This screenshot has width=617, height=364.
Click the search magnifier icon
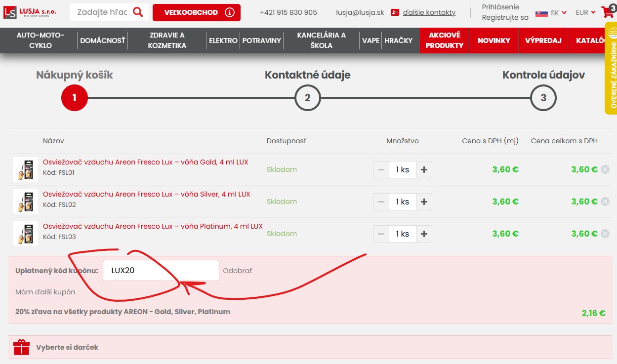pyautogui.click(x=138, y=12)
